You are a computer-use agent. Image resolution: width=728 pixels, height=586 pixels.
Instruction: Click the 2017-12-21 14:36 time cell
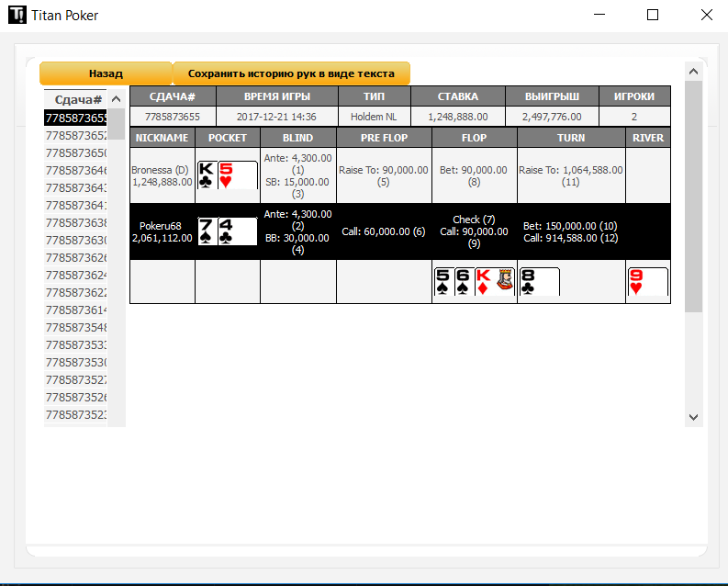[x=276, y=117]
